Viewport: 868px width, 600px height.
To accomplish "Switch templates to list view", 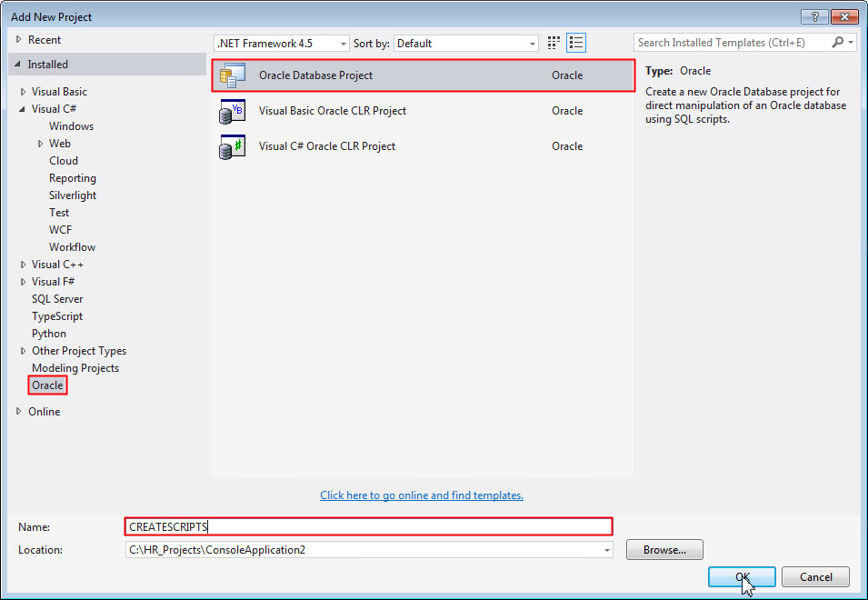I will [x=575, y=42].
